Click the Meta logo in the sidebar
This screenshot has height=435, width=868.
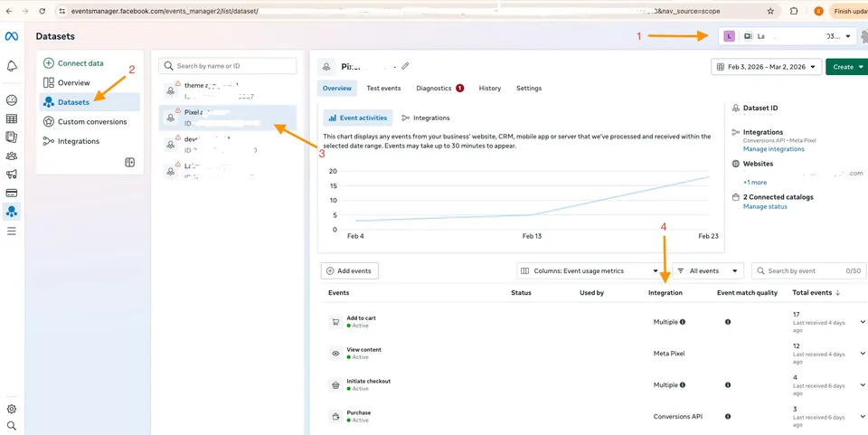12,36
